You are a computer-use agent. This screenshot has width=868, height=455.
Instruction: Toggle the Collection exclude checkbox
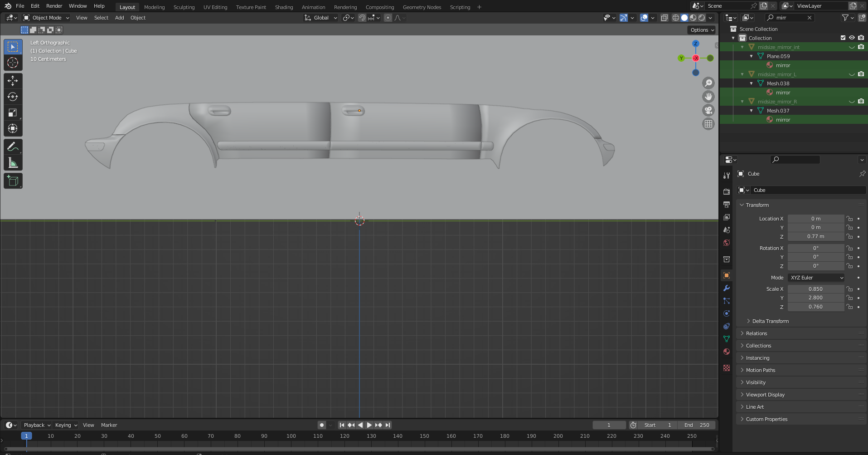tap(843, 38)
